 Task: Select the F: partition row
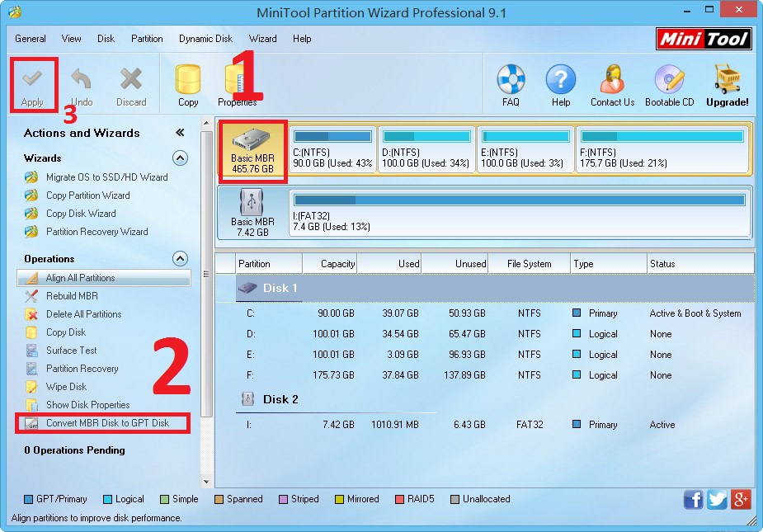pos(485,375)
